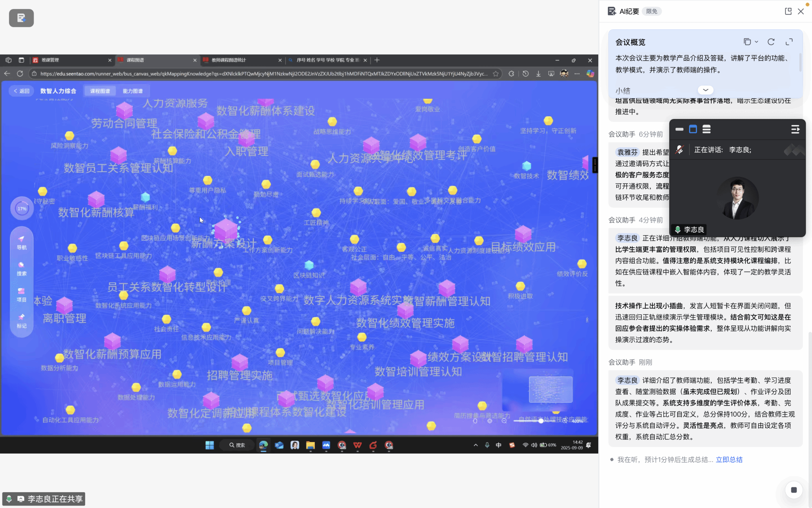The width and height of the screenshot is (812, 508).
Task: Collapse the floating video panel sidebar
Action: pyautogui.click(x=795, y=129)
